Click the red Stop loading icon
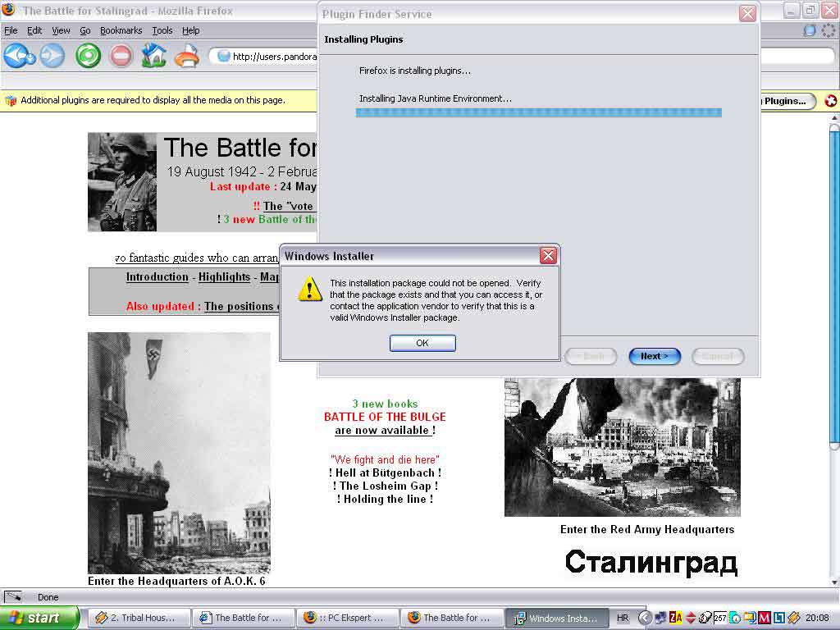Viewport: 840px width, 630px height. (x=121, y=56)
